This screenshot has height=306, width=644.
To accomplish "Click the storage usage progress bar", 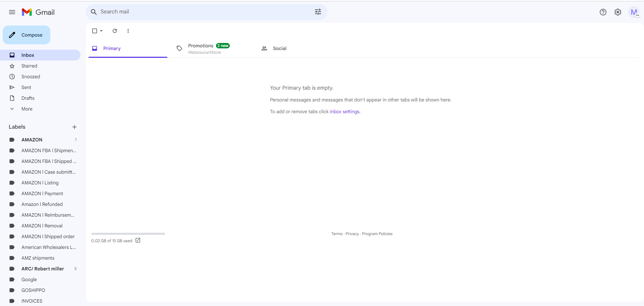I will 128,234.
